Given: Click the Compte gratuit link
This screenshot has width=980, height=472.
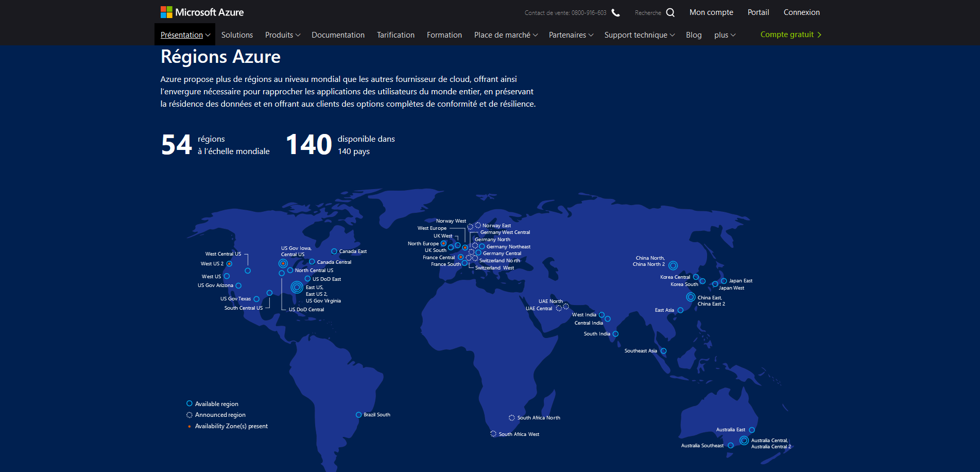Looking at the screenshot, I should [x=791, y=35].
